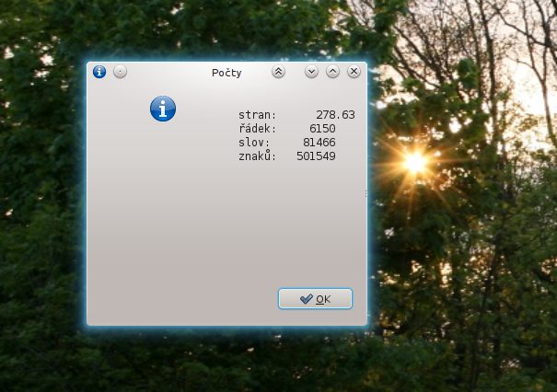
Task: Click the keep-above double chevron button
Action: point(278,72)
